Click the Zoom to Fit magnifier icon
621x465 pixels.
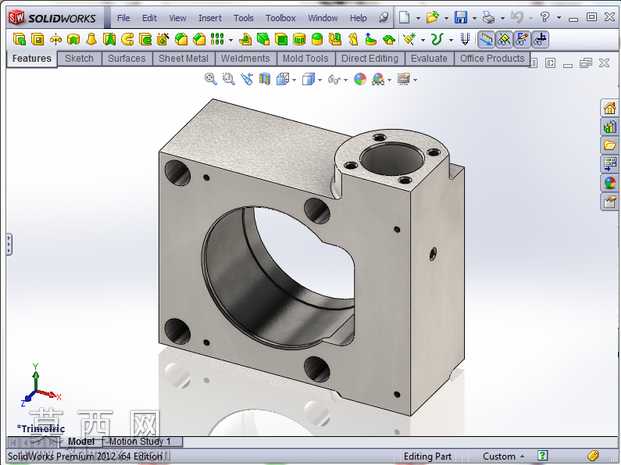211,79
